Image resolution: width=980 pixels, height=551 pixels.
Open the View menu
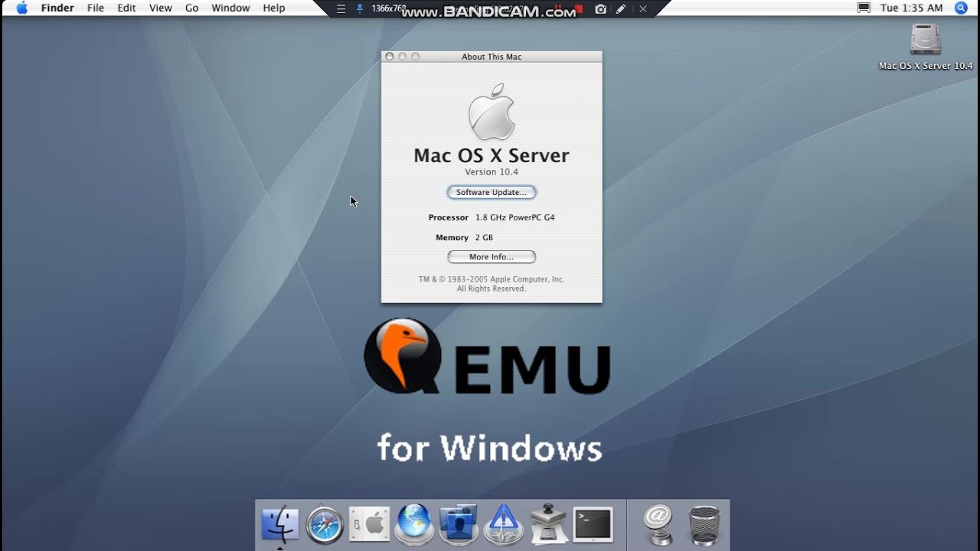click(160, 8)
